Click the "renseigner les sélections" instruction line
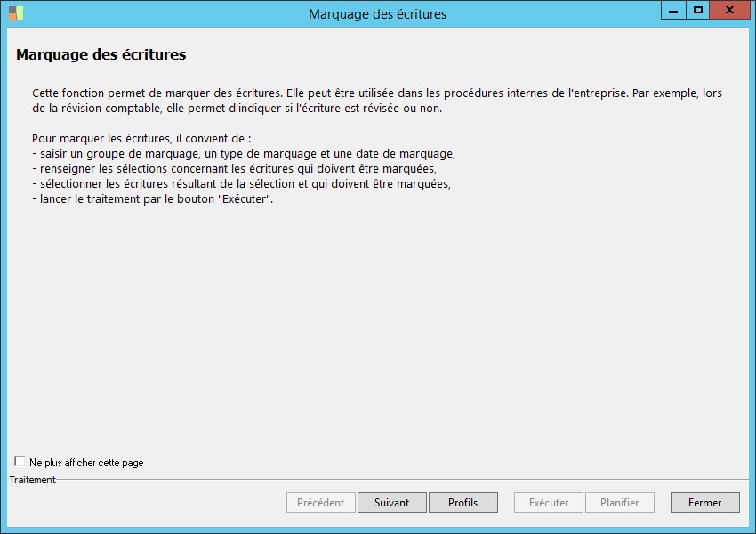The height and width of the screenshot is (534, 756). click(234, 169)
